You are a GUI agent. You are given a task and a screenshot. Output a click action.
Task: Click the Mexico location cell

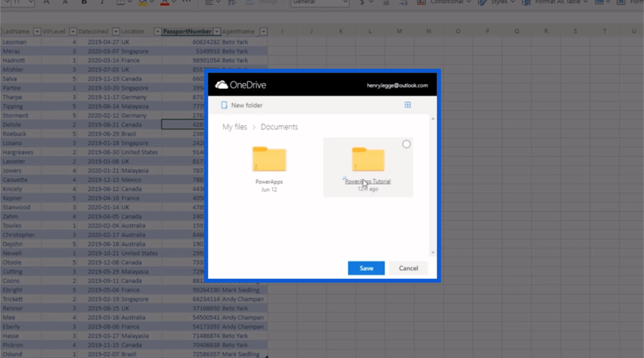pyautogui.click(x=141, y=180)
